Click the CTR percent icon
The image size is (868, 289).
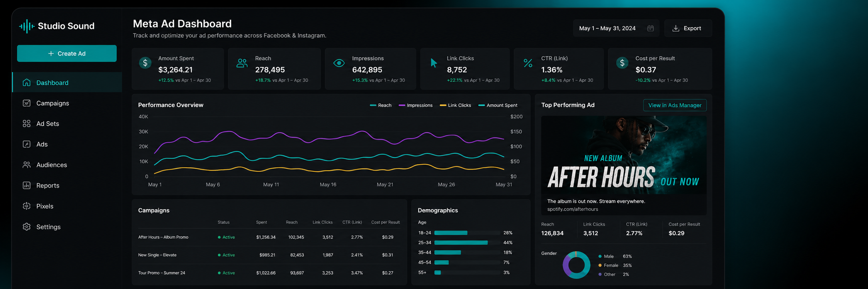(528, 63)
